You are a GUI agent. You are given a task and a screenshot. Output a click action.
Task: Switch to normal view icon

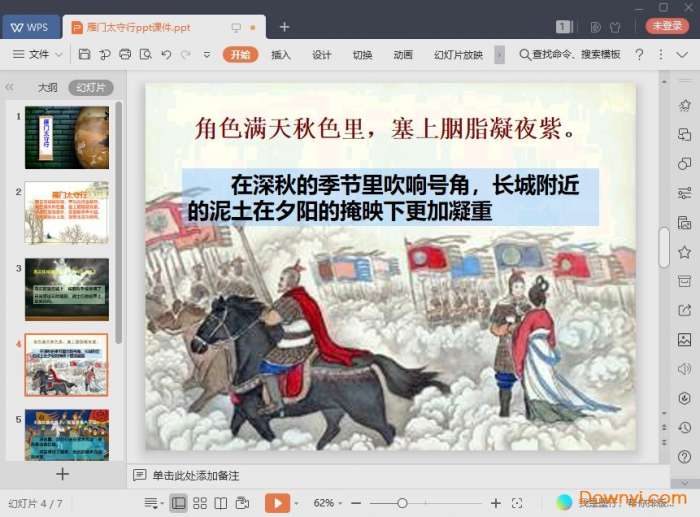[178, 503]
